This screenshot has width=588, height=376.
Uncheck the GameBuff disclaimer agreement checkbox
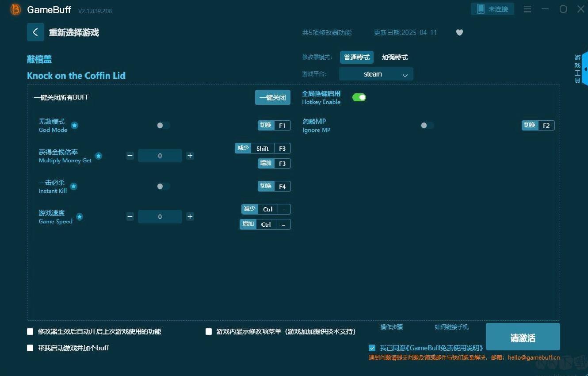372,348
